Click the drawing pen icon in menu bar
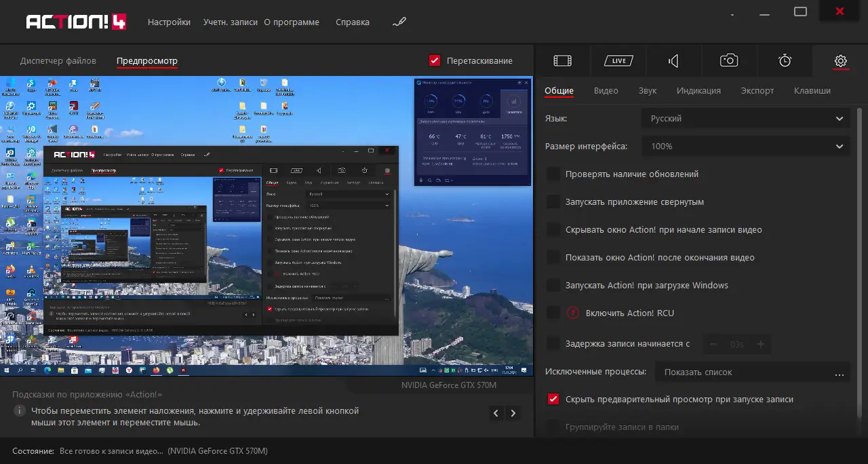Screen dimensions: 868x464 click(x=399, y=22)
